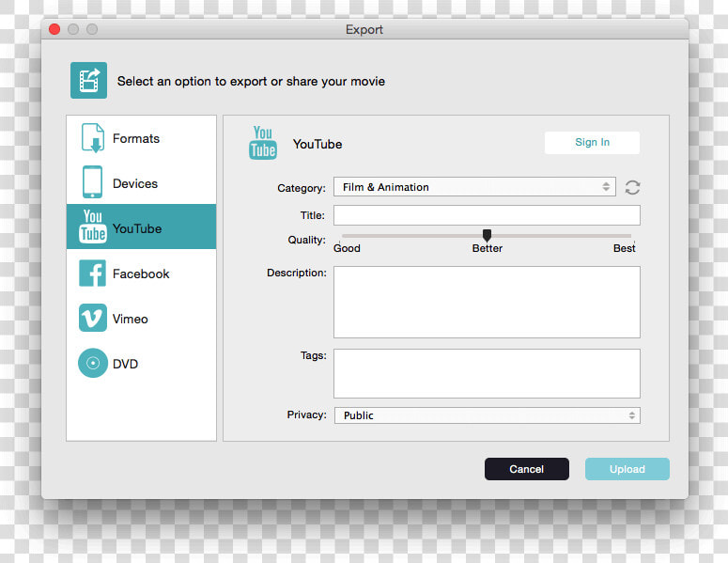Set quality slider to Good end
The width and height of the screenshot is (728, 563).
343,236
